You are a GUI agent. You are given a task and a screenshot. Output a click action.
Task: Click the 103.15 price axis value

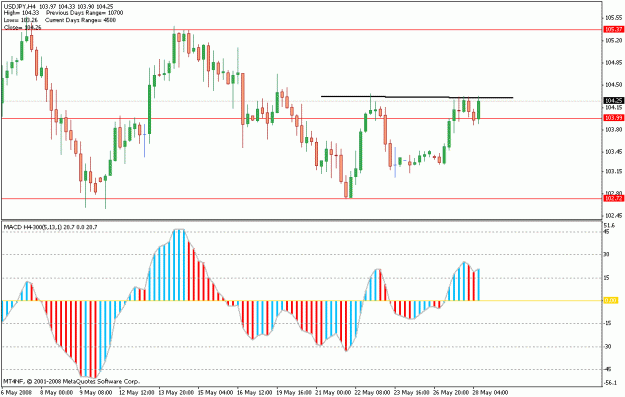(614, 171)
